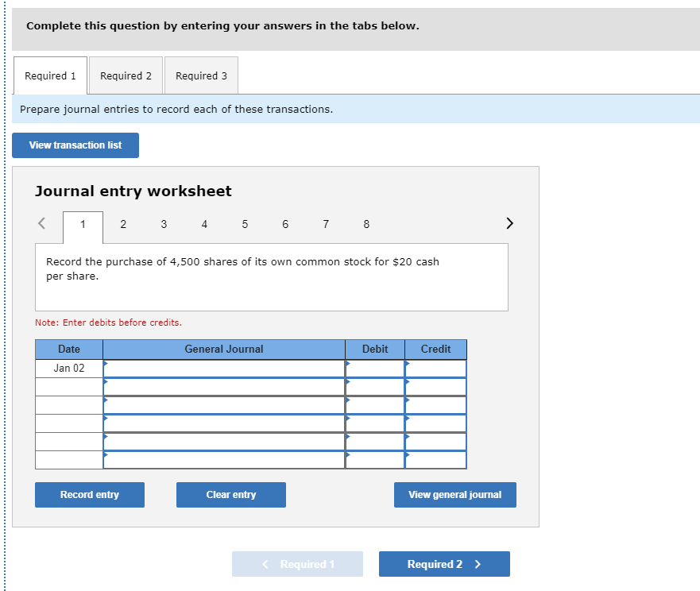
Task: Open transaction 3 in the worksheet
Action: [164, 224]
